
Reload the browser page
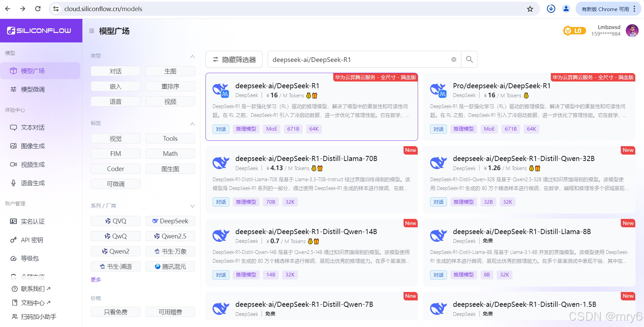point(38,9)
